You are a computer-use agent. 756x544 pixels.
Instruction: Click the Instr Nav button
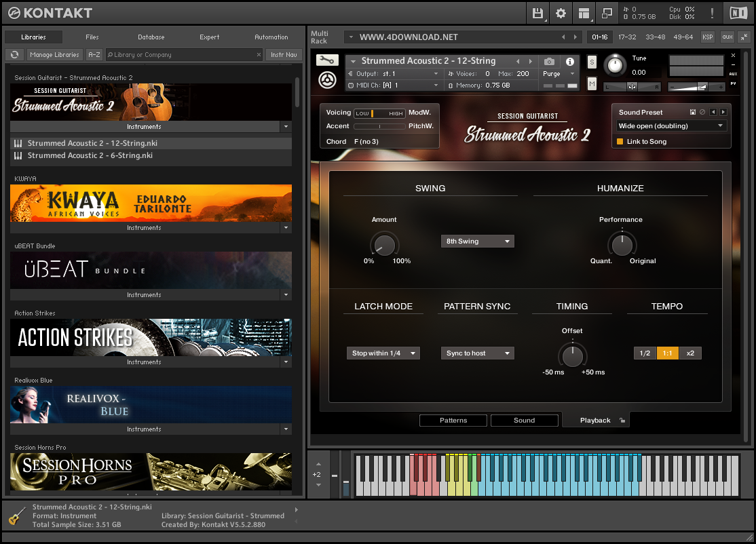point(284,55)
